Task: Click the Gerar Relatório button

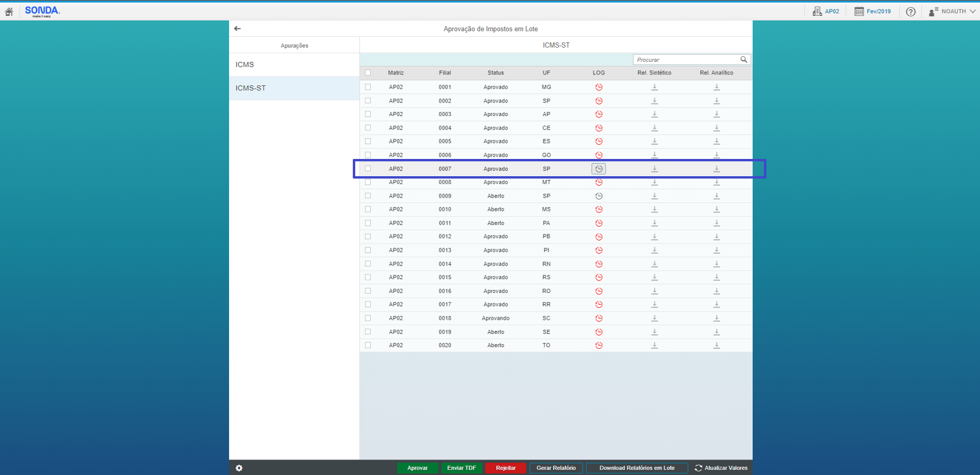Action: pos(556,468)
